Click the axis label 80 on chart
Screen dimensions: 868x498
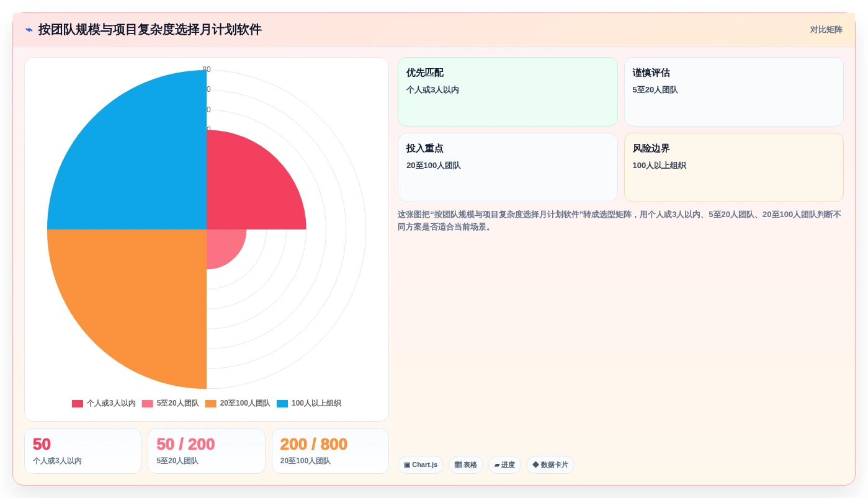[207, 69]
